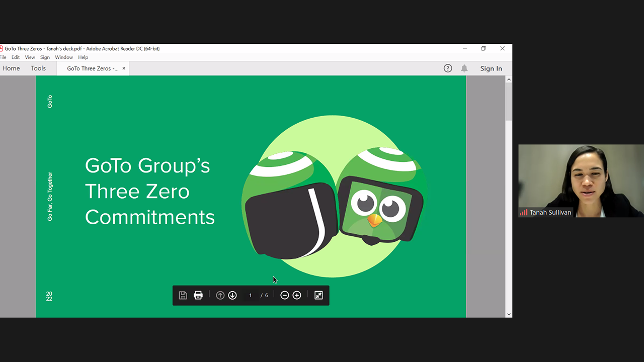Viewport: 644px width, 362px height.
Task: Click the vertical "Go Far, Go Together" text
Action: pyautogui.click(x=50, y=197)
